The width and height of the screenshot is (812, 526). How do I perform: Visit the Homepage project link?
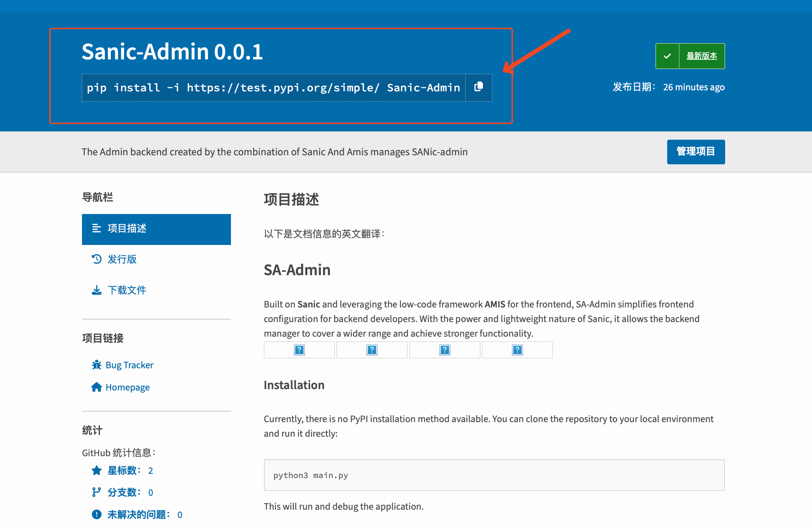point(127,387)
